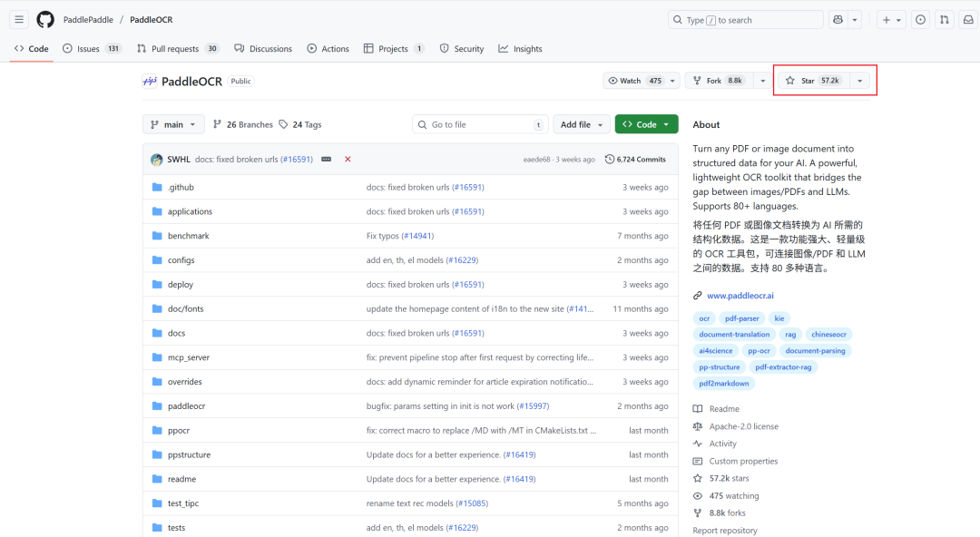
Task: Open the test_tipc folder
Action: click(x=183, y=503)
